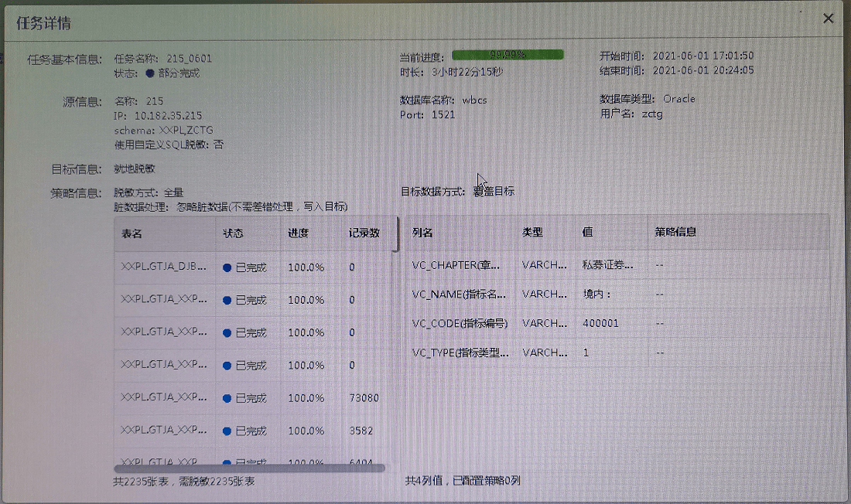The width and height of the screenshot is (851, 504).
Task: Select the VC_NAME column row
Action: [617, 294]
